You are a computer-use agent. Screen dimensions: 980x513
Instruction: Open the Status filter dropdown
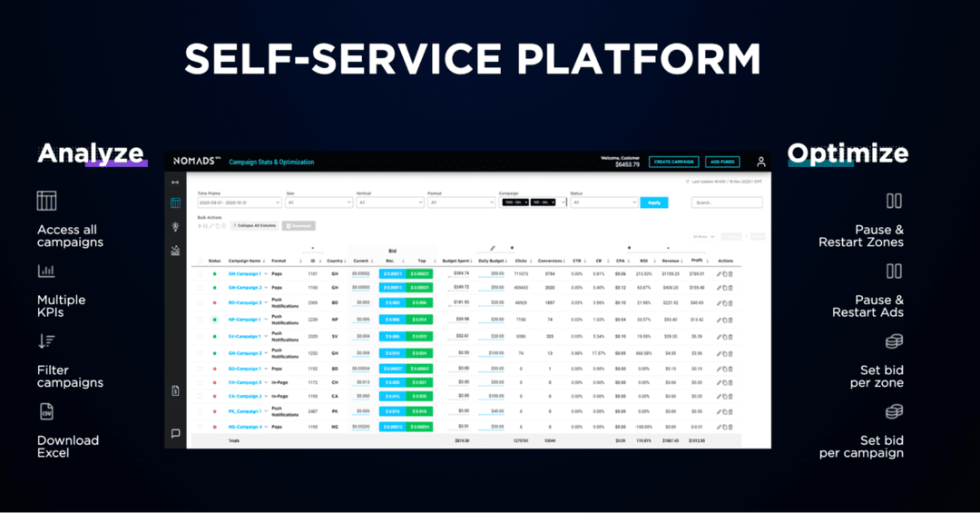(x=603, y=202)
